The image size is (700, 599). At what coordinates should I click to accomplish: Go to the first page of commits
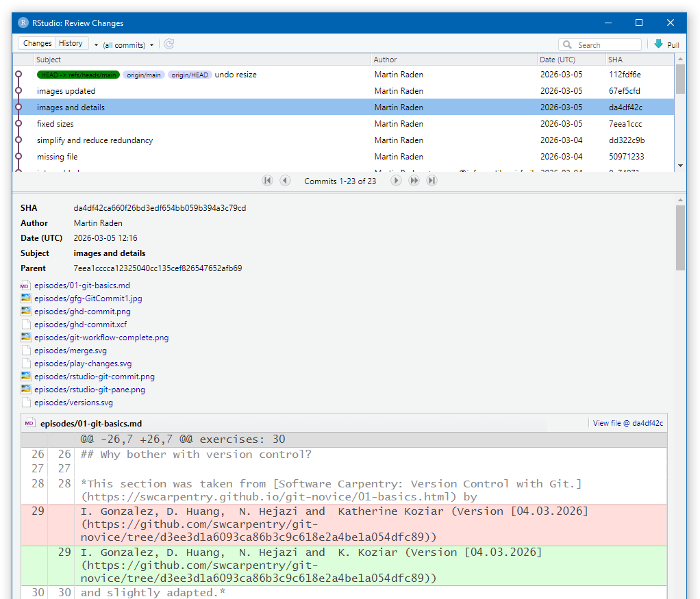coord(267,181)
